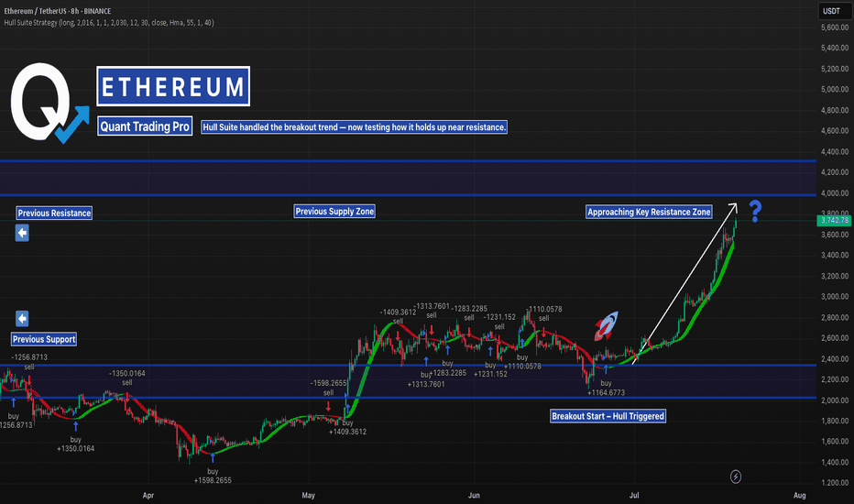The width and height of the screenshot is (854, 504).
Task: Select the Previous Supply Zone label
Action: 334,212
